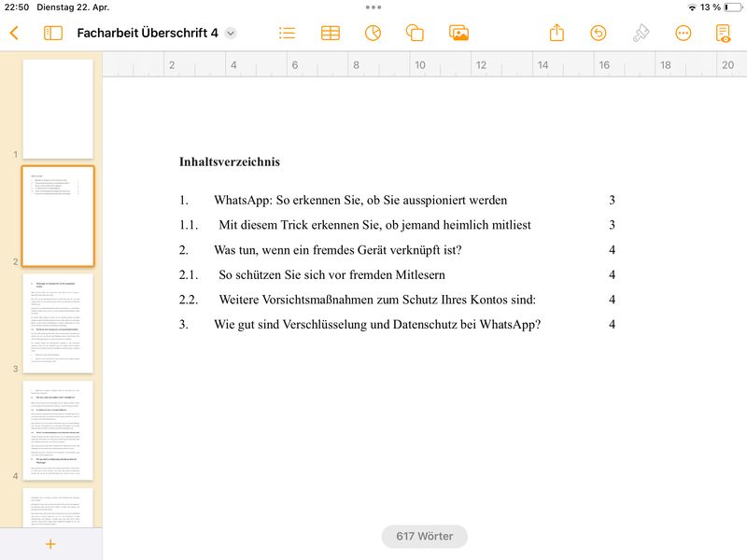
Task: Tap the date 'Dienstag 22. Apr.'
Action: click(73, 7)
